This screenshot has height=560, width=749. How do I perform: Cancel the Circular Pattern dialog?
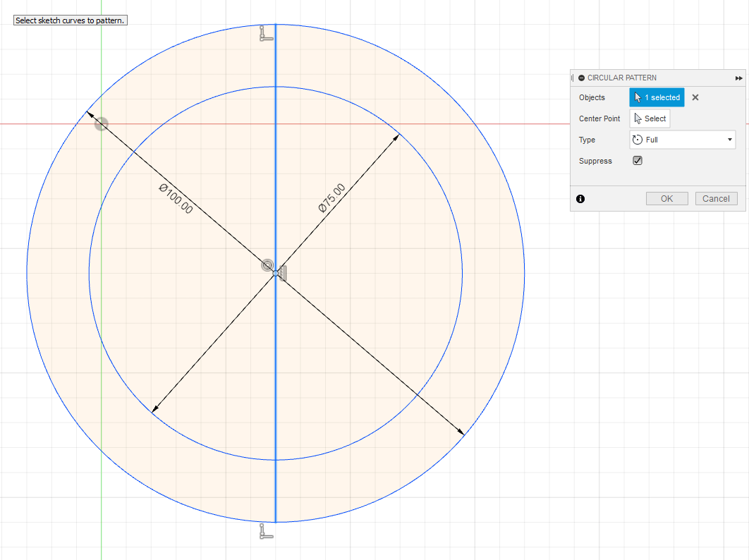pyautogui.click(x=716, y=199)
